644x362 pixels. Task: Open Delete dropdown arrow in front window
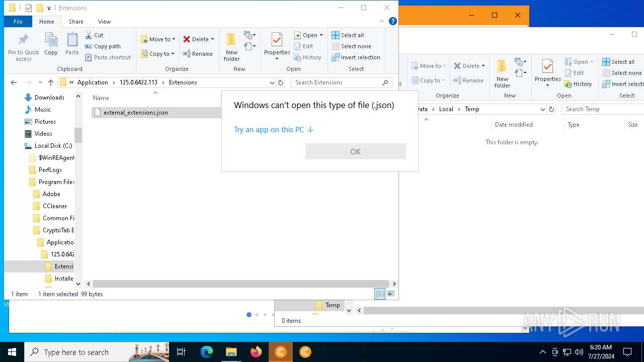212,39
